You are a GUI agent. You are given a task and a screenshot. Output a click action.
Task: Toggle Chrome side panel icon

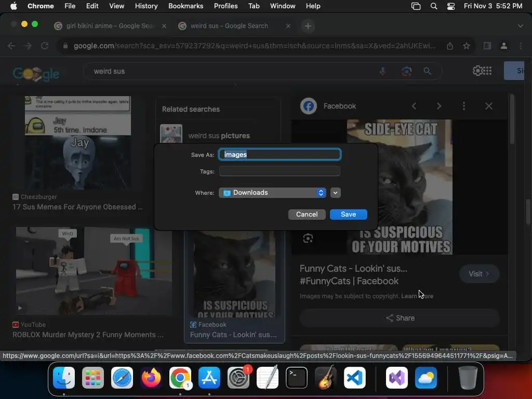click(x=487, y=46)
